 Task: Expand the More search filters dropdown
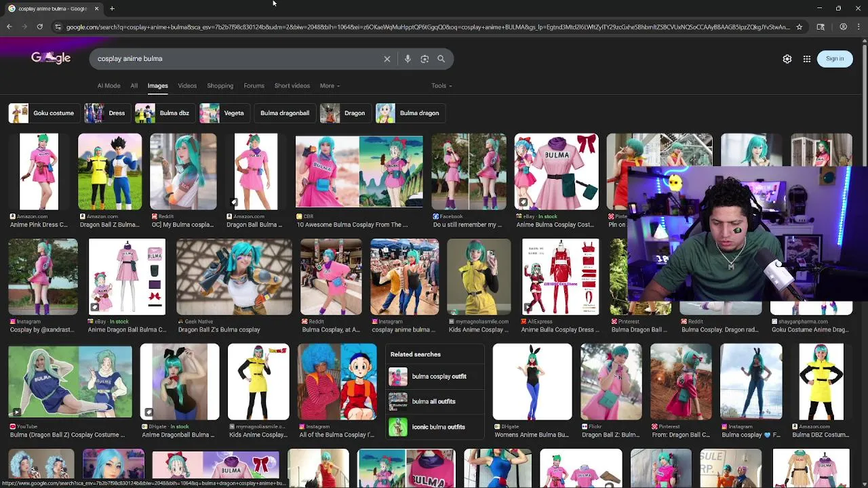pyautogui.click(x=330, y=86)
